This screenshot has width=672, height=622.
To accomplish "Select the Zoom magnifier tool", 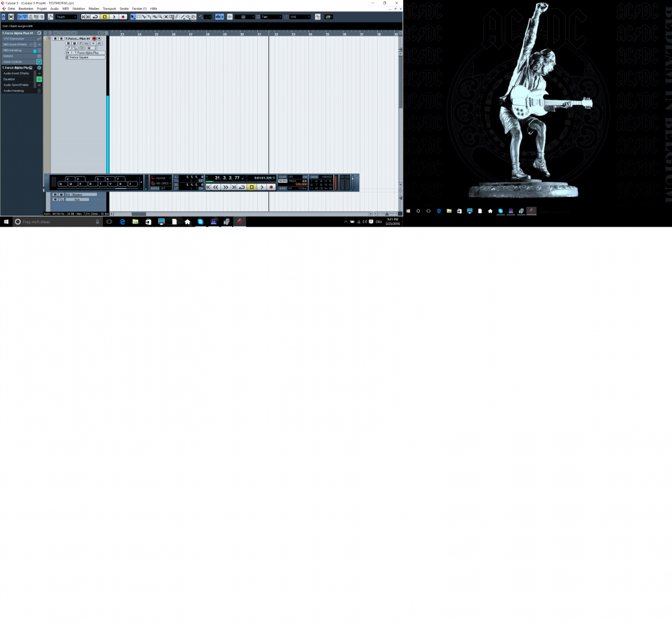I will pos(160,17).
